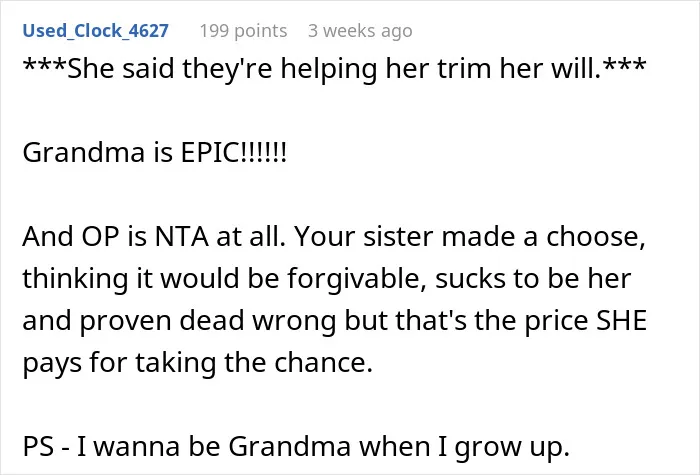
Task: Click the and proven dead wrong line
Action: pyautogui.click(x=334, y=321)
